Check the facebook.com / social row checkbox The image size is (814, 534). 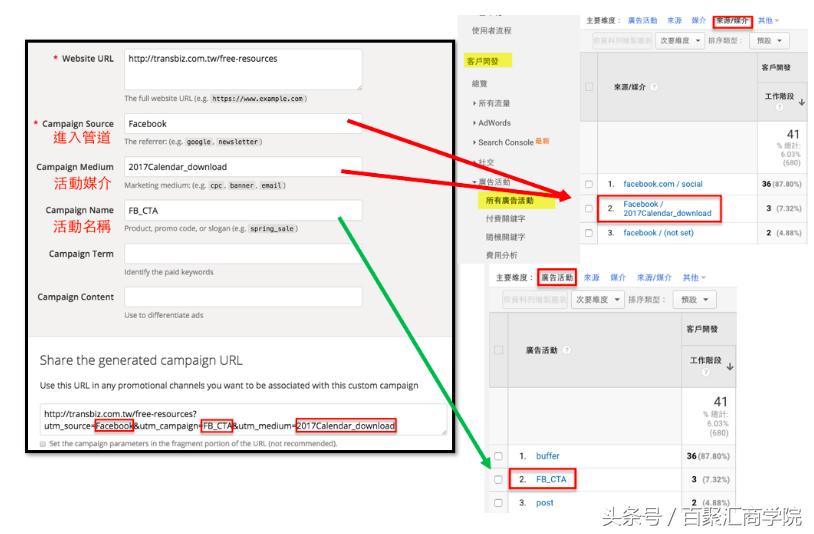tap(589, 184)
